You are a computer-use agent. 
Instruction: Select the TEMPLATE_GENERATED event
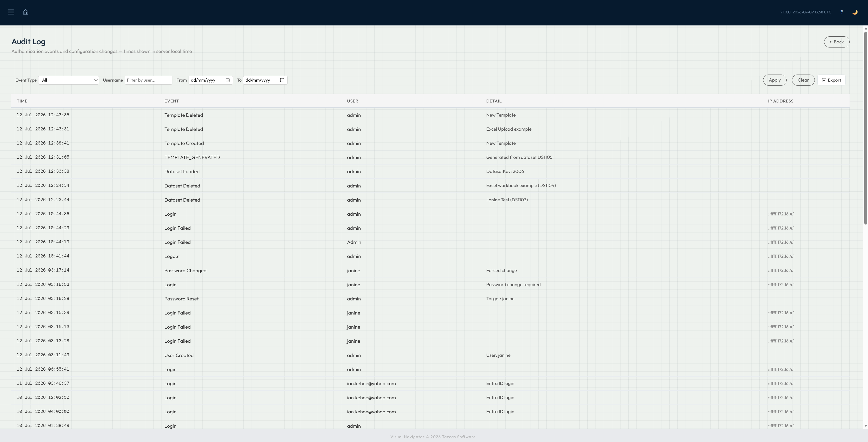pyautogui.click(x=192, y=157)
